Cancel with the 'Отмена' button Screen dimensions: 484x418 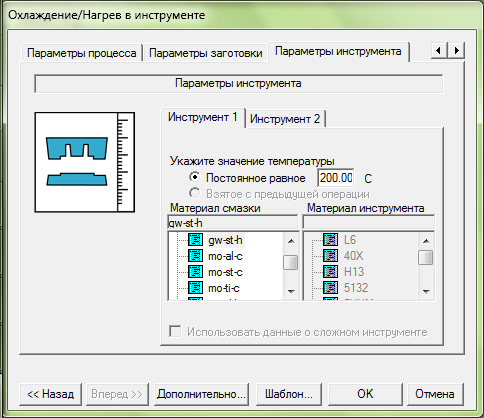tap(435, 394)
